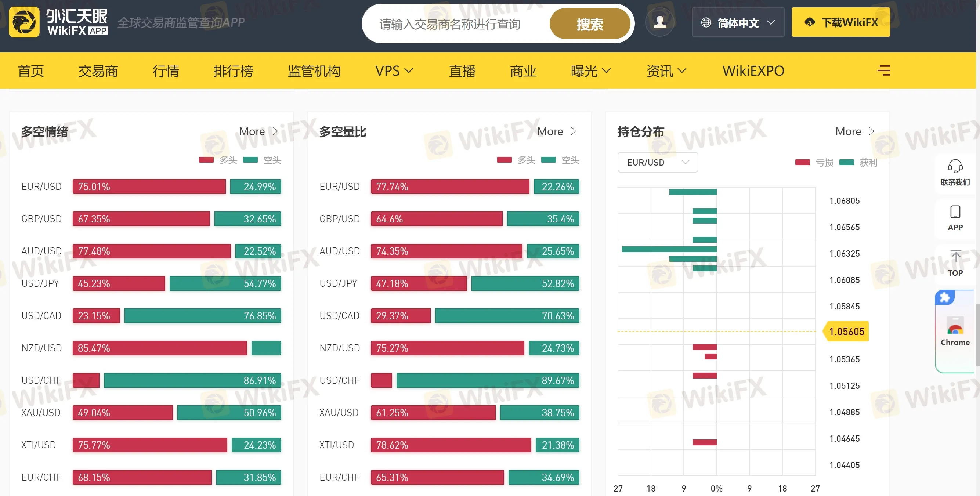Select the 排行榜 menu item

[234, 71]
